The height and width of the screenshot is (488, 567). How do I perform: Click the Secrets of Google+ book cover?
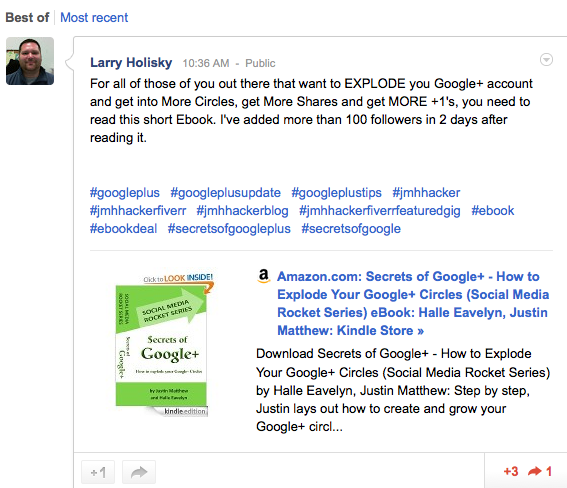(164, 343)
